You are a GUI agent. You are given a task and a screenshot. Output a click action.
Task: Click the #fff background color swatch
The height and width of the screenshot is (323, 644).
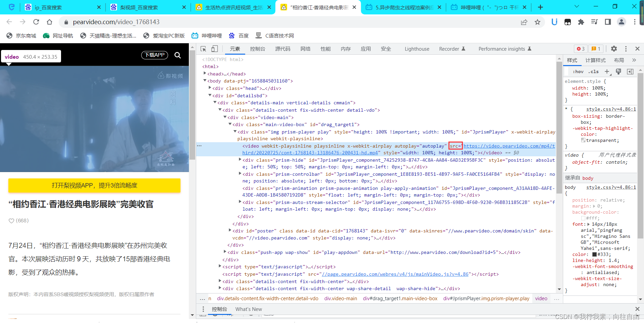[x=583, y=218]
